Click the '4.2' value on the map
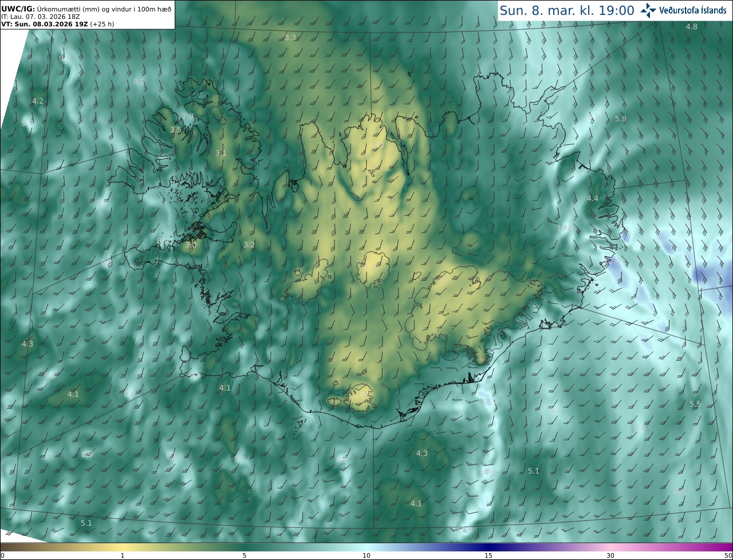The height and width of the screenshot is (560, 733). pos(37,101)
